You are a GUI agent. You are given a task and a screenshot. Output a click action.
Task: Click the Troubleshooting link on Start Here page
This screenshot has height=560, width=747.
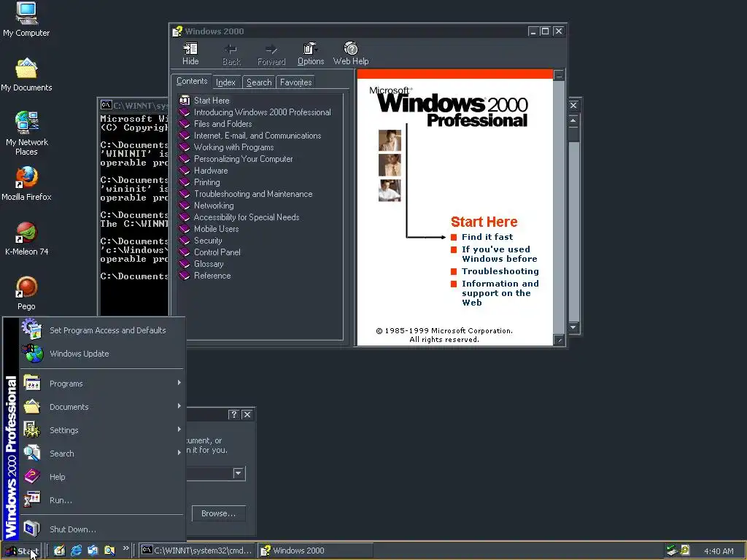(500, 271)
